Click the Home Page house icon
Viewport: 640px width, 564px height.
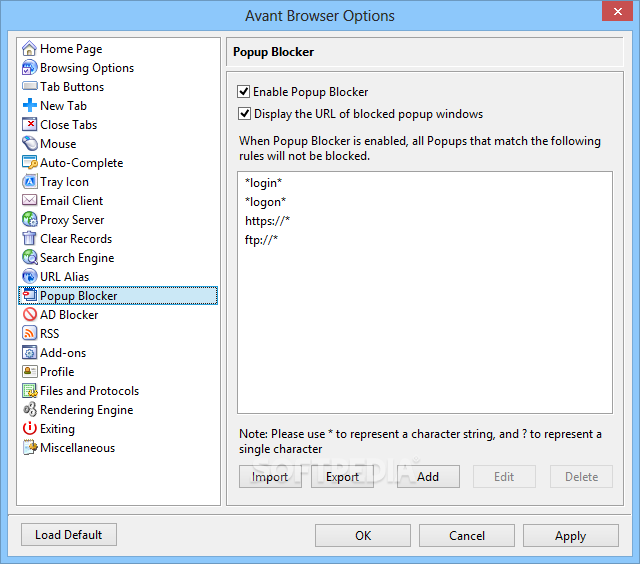[29, 49]
